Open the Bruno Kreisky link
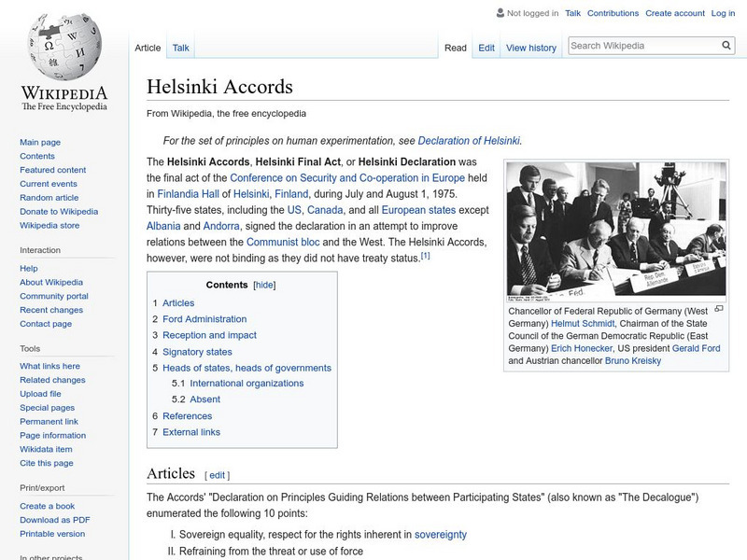This screenshot has width=747, height=560. 633,361
